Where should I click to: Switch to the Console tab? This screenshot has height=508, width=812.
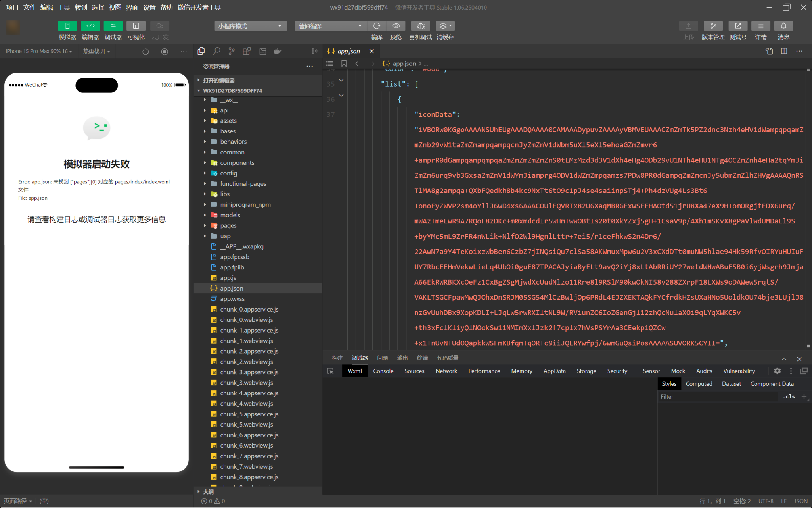point(383,371)
